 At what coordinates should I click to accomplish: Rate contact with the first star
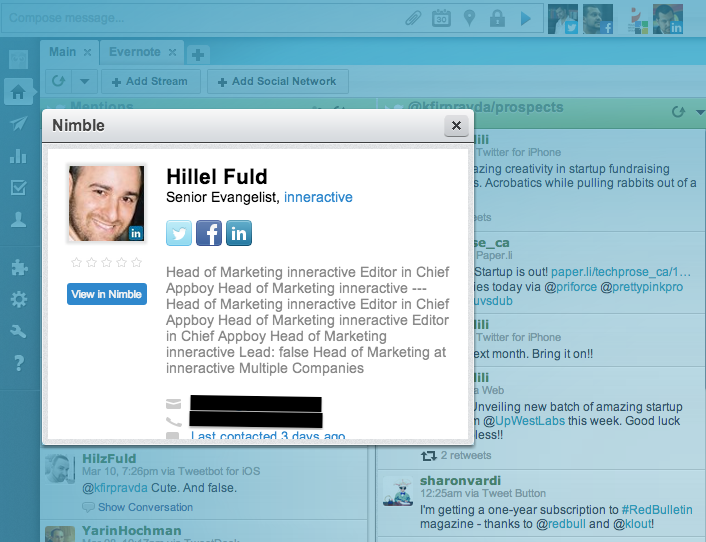(x=77, y=262)
